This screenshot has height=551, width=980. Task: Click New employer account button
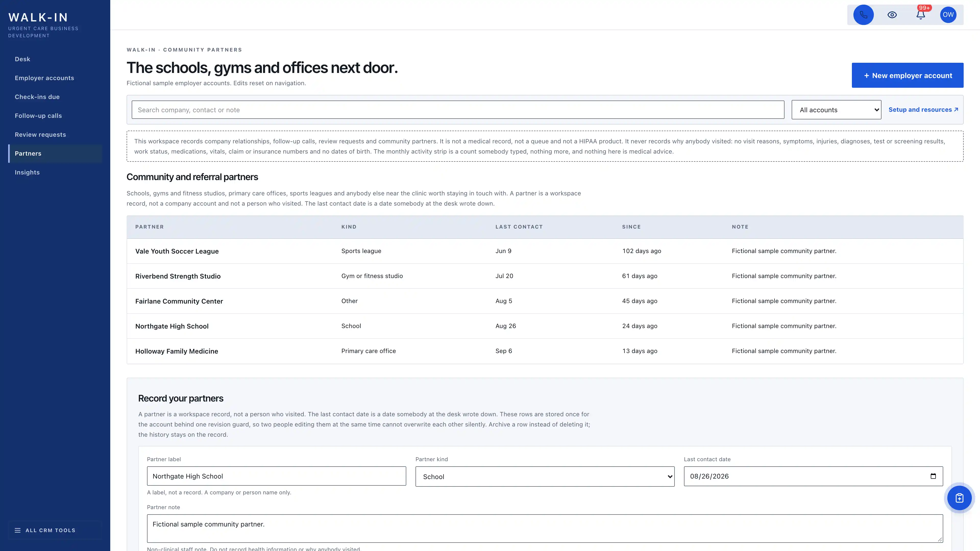[907, 75]
